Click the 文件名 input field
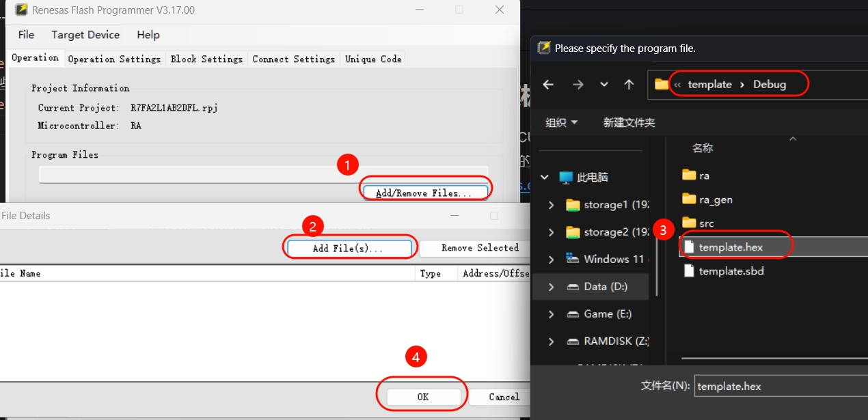868x420 pixels. click(x=781, y=386)
